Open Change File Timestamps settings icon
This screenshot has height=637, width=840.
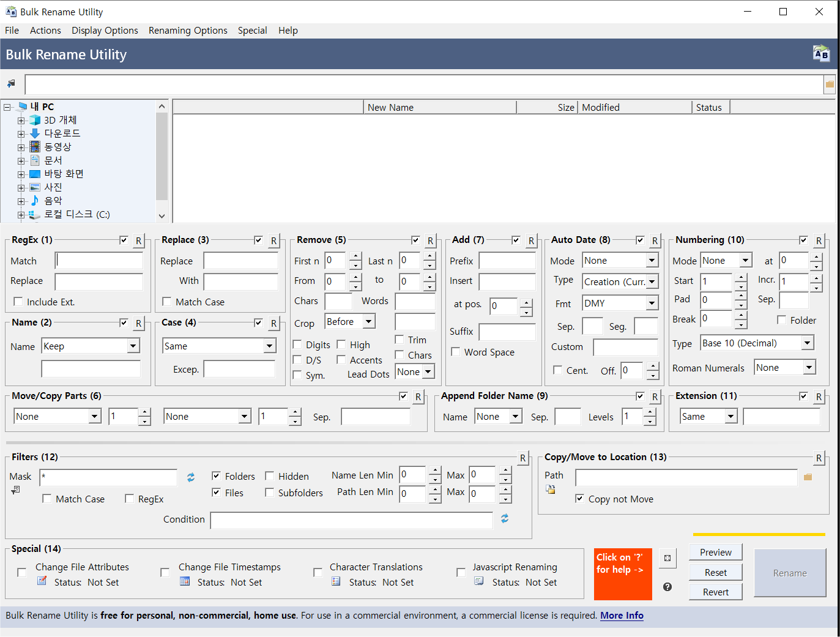(185, 581)
